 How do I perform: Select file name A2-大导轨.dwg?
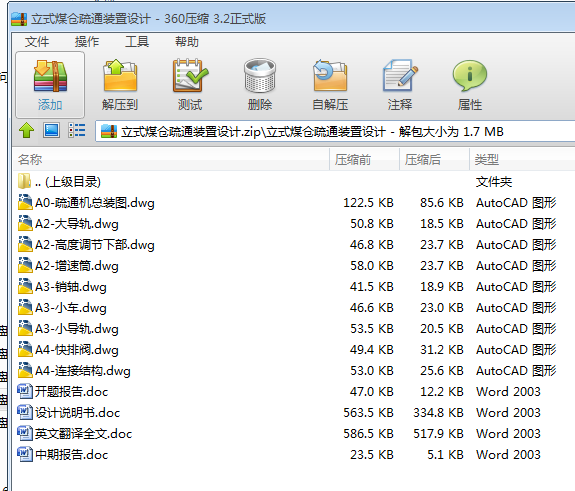77,224
